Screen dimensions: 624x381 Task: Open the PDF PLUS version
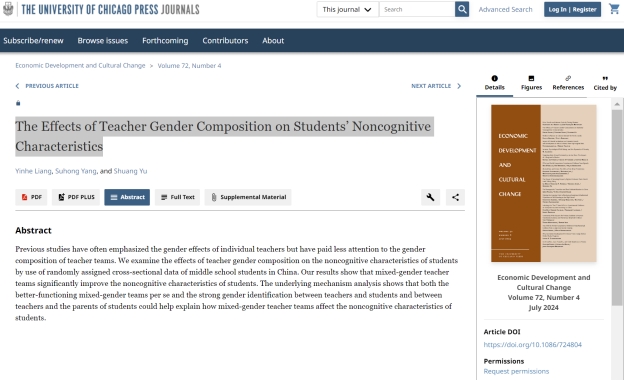point(76,197)
